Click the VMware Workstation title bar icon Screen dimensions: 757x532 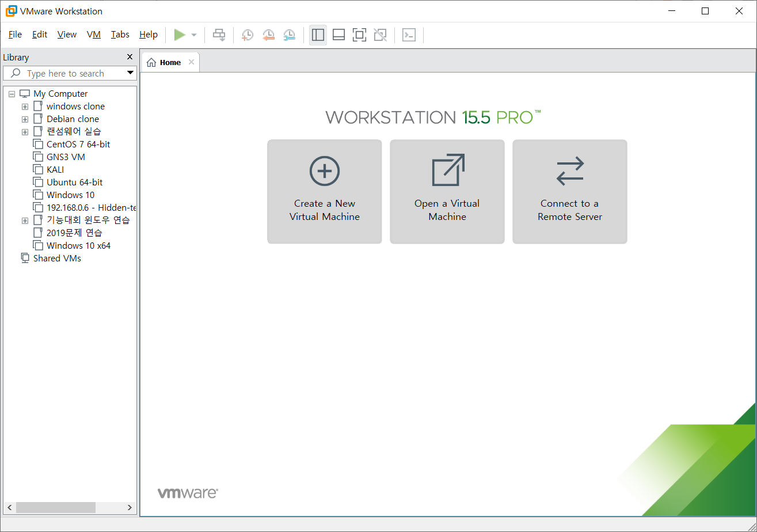point(10,11)
